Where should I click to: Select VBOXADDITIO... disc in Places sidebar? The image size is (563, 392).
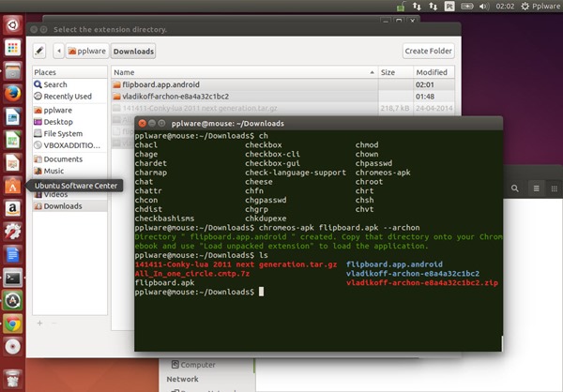coord(69,145)
